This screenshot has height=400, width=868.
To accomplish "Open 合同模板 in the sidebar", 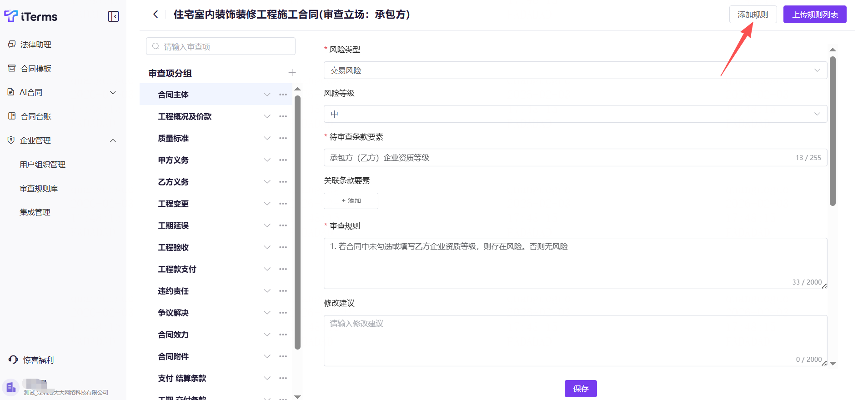I will tap(36, 69).
